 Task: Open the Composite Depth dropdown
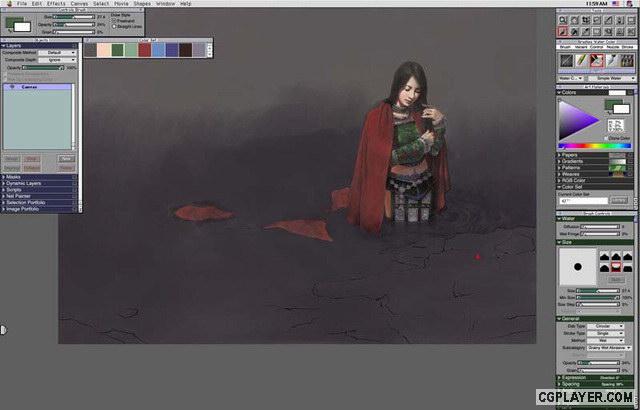coord(57,60)
